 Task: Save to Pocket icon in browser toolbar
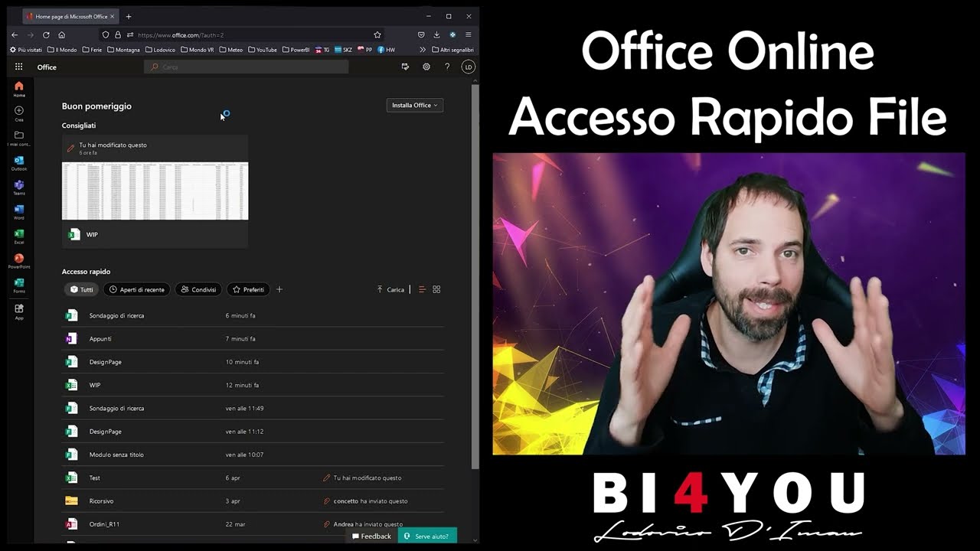pyautogui.click(x=421, y=34)
